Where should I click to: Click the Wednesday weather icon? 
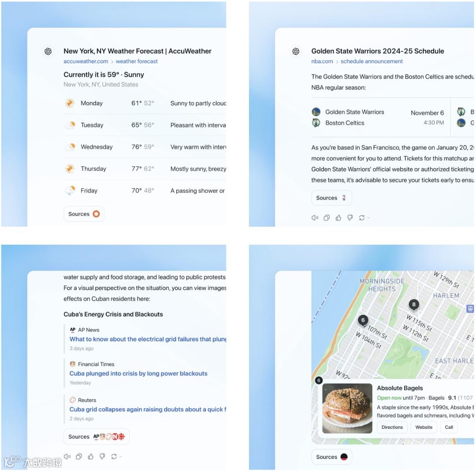[70, 147]
